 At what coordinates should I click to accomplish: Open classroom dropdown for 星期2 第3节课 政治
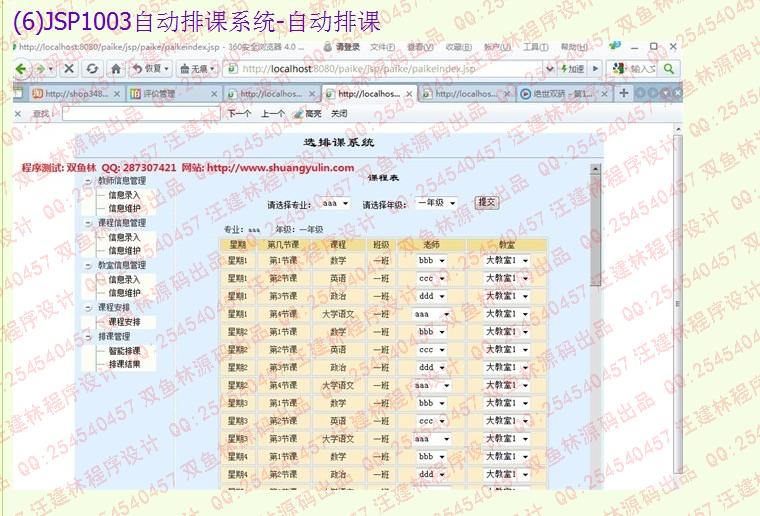click(x=507, y=367)
